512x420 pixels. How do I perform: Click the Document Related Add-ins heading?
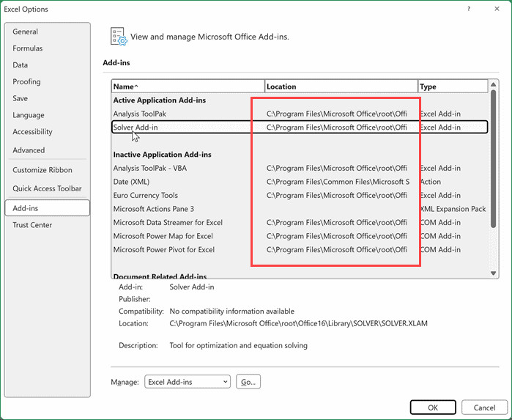[160, 276]
